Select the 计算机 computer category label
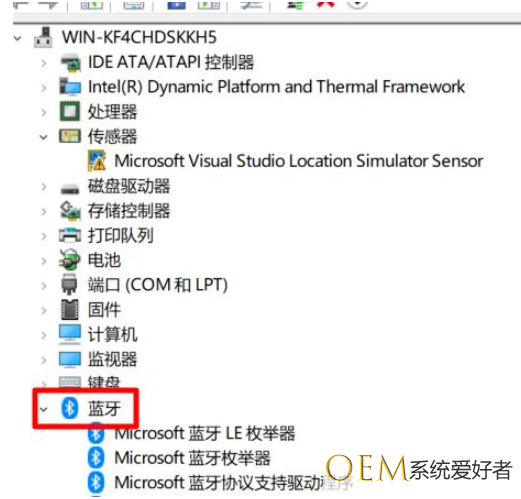Viewport: 521px width, 499px height. (112, 334)
